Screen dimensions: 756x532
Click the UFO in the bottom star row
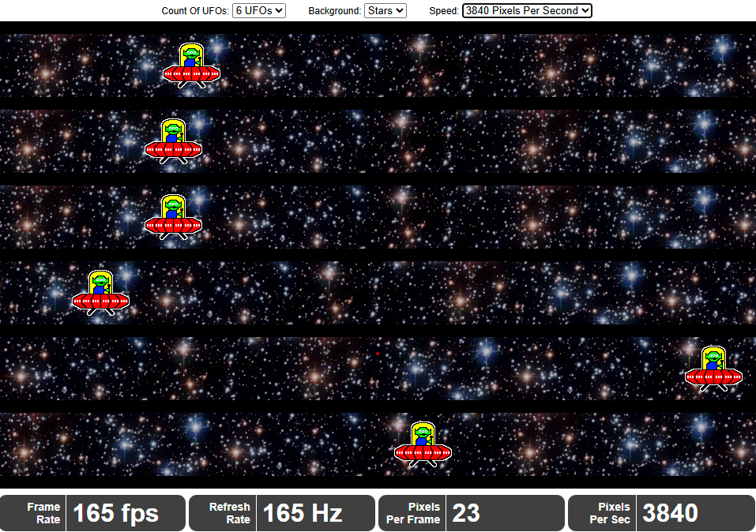(423, 444)
